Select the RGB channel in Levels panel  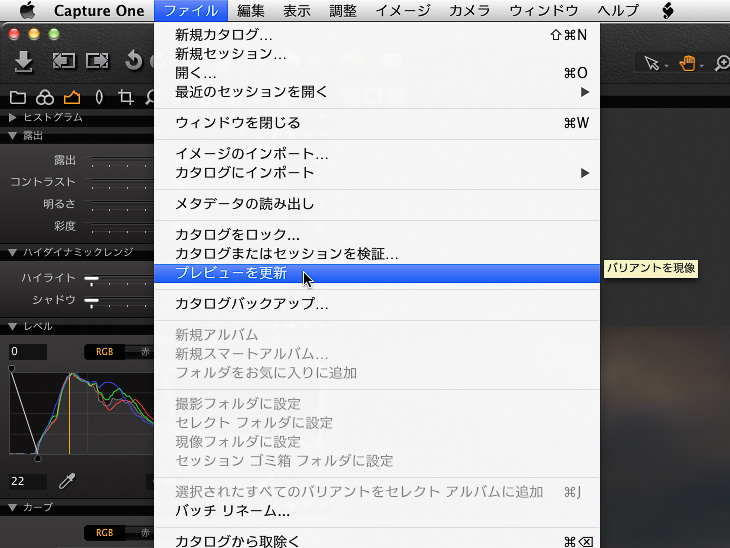(x=104, y=351)
